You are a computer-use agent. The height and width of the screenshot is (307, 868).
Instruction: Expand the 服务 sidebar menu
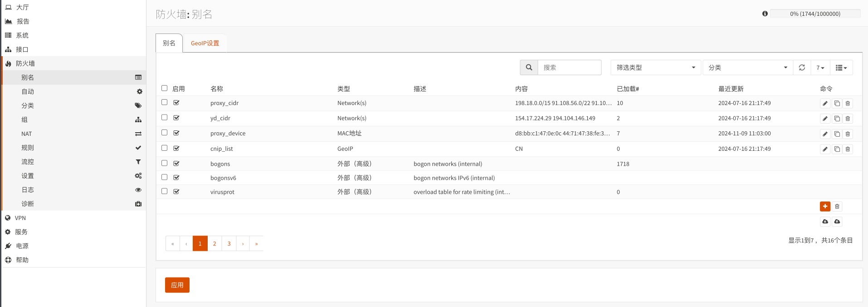point(74,232)
